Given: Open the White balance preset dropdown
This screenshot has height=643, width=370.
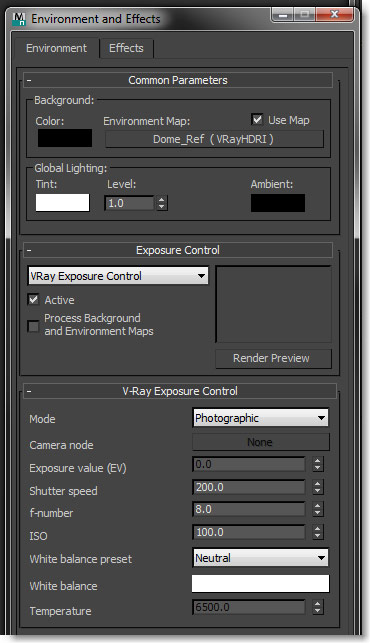Looking at the screenshot, I should click(x=260, y=558).
